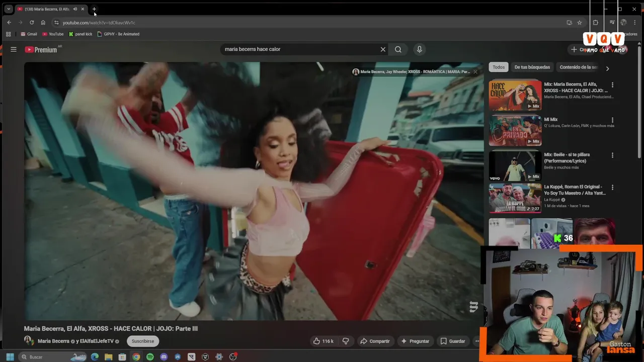Screen dimensions: 644x362
Task: Open Microsoft Edge from taskbar
Action: pyautogui.click(x=95, y=357)
